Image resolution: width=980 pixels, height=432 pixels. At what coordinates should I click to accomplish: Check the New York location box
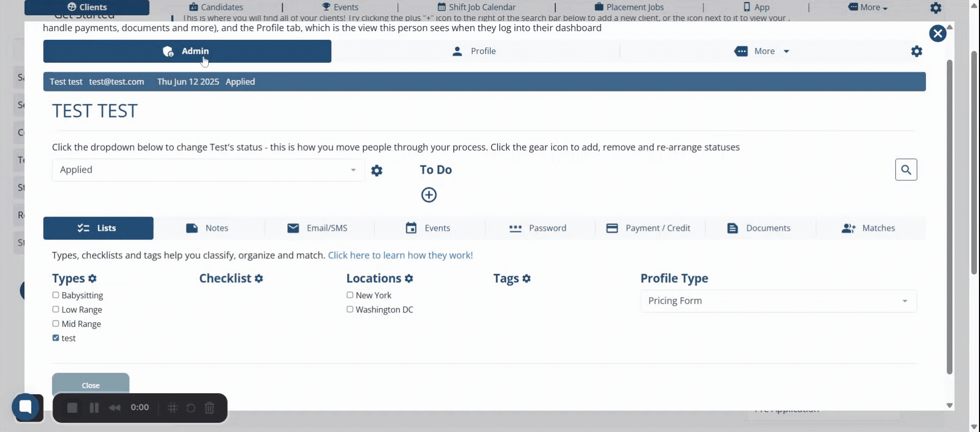tap(350, 295)
